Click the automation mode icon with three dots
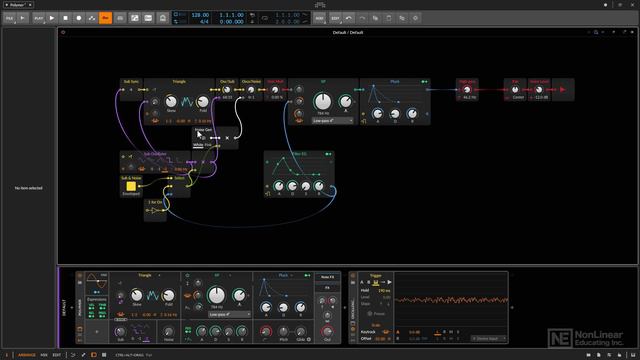The width and height of the screenshot is (640, 360). point(92,18)
